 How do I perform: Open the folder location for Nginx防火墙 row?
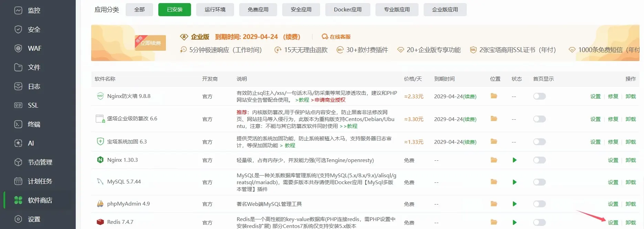[x=494, y=96]
